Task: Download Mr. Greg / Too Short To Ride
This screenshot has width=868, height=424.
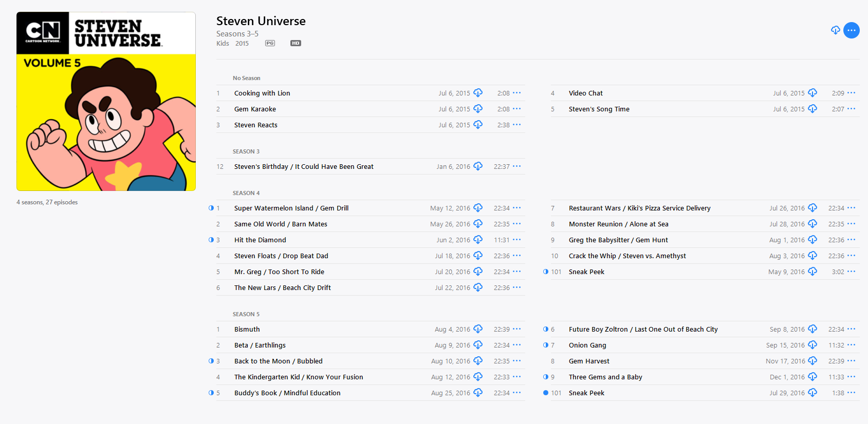Action: pos(478,272)
